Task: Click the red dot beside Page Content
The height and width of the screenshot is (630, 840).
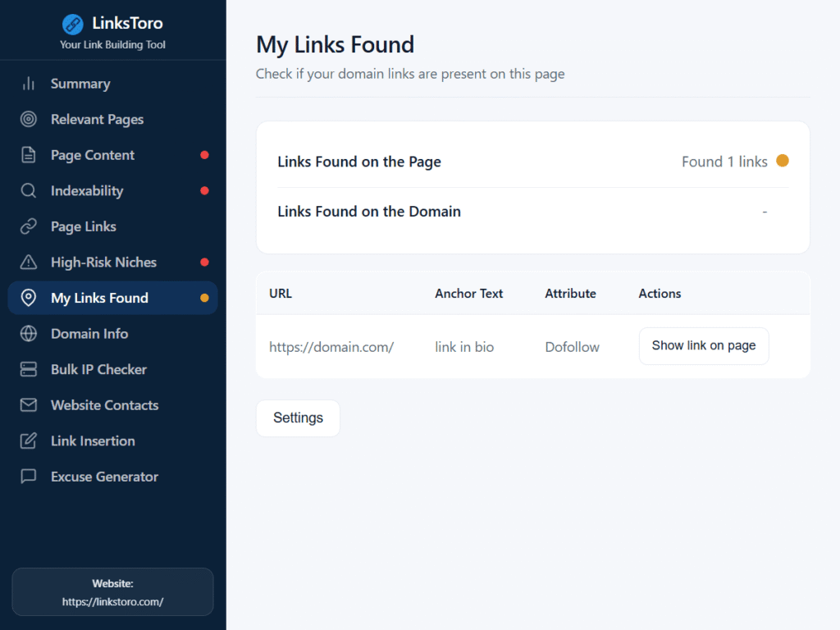Action: (x=204, y=155)
